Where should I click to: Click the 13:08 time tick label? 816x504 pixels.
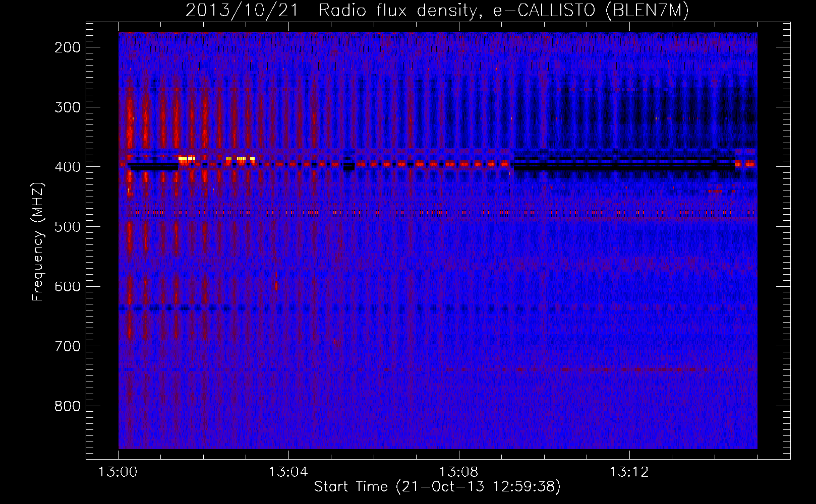(459, 472)
